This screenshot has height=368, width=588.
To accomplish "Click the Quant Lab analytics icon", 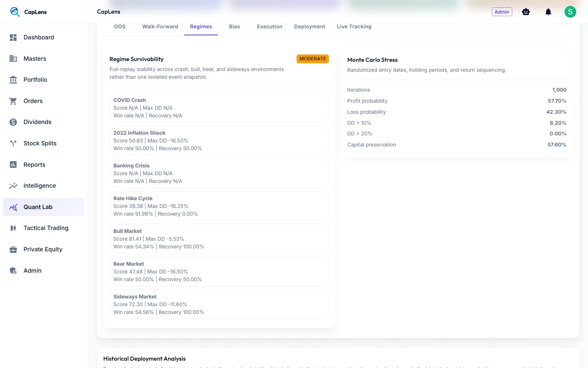I will [13, 207].
